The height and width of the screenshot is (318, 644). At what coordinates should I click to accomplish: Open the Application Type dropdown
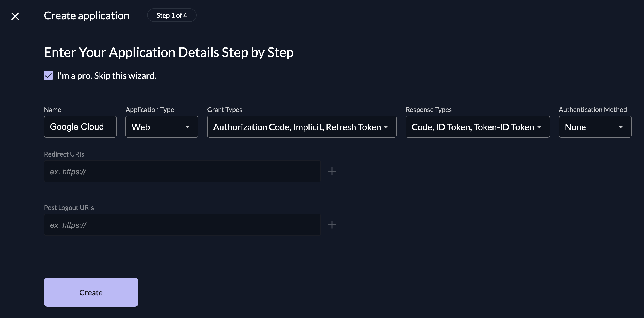pos(162,127)
